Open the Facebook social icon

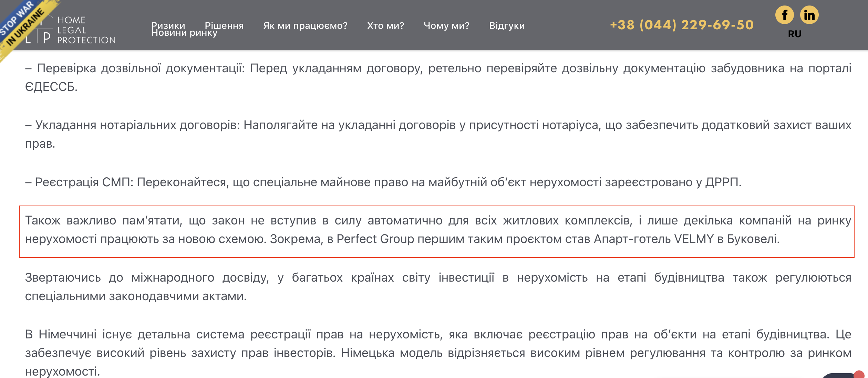[x=784, y=15]
